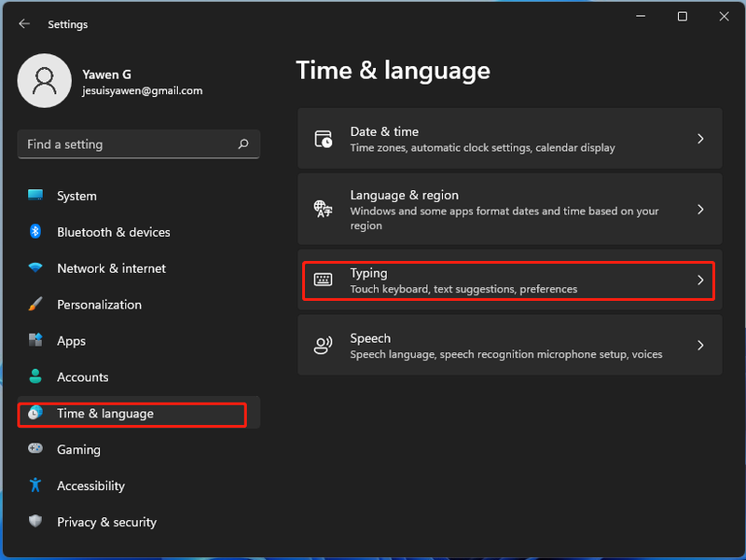Open Speech using the right chevron

pyautogui.click(x=700, y=345)
